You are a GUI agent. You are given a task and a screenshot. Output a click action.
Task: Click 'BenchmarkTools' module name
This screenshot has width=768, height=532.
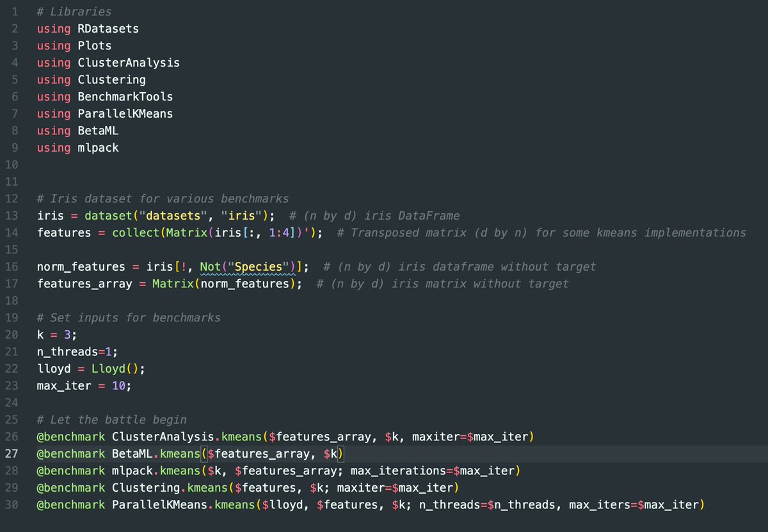(125, 97)
